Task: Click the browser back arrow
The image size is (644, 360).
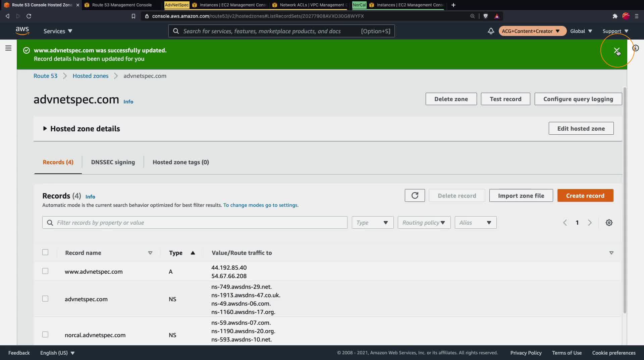Action: click(7, 16)
